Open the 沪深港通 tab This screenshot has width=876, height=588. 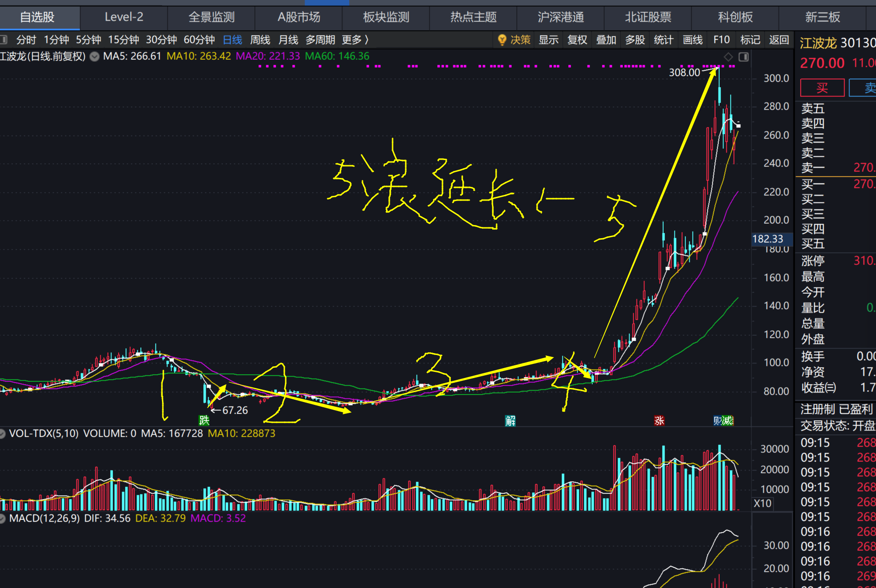pyautogui.click(x=561, y=17)
